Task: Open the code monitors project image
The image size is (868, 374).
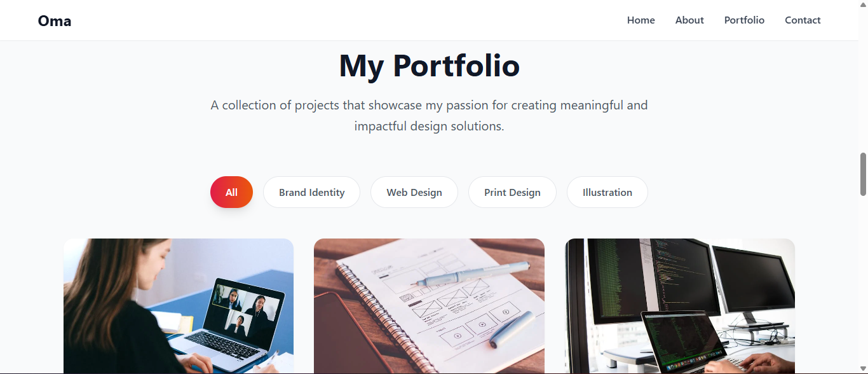Action: pyautogui.click(x=680, y=306)
